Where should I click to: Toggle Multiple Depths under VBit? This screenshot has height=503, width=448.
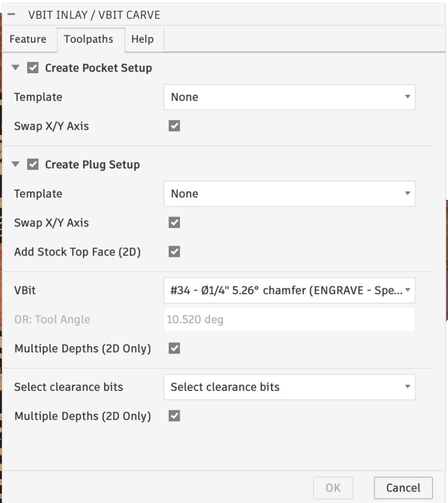point(174,348)
